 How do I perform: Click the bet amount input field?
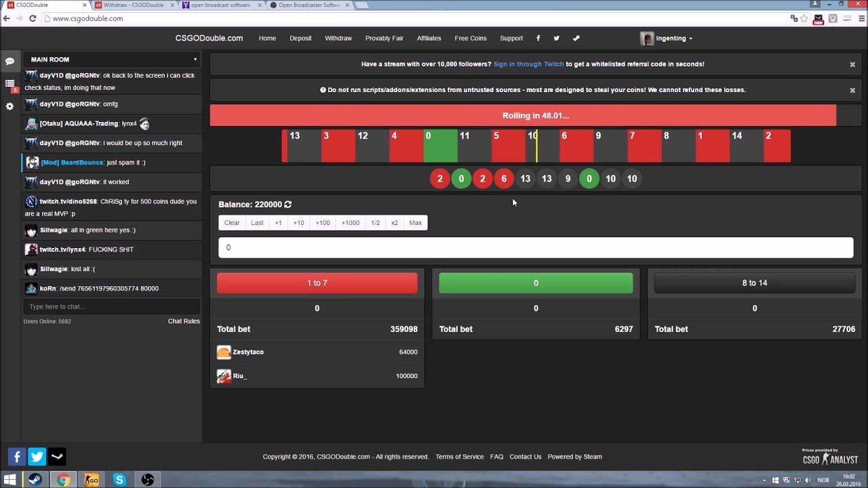536,247
